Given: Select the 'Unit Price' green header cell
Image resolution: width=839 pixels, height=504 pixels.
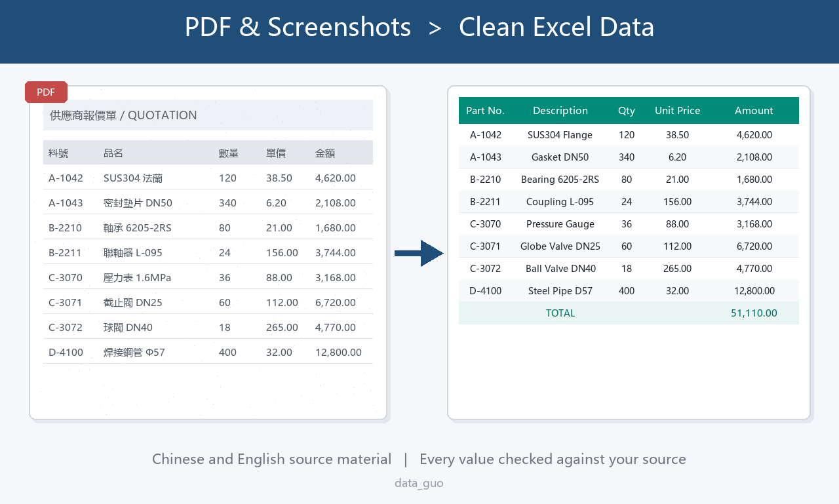Looking at the screenshot, I should [x=678, y=111].
